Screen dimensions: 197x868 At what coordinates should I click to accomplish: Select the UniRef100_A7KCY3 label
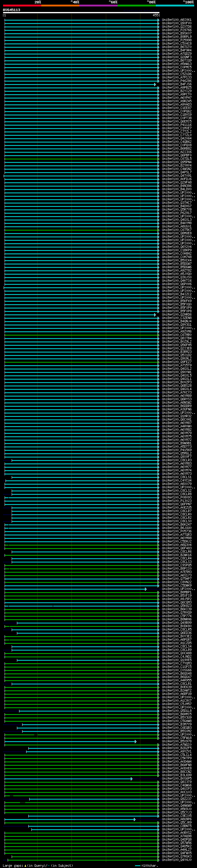[x=176, y=393]
